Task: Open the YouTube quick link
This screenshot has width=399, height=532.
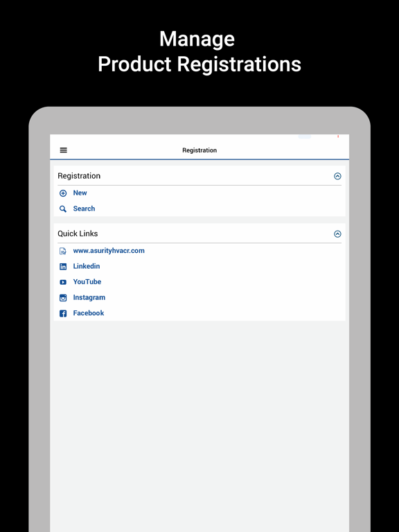Action: (x=87, y=282)
